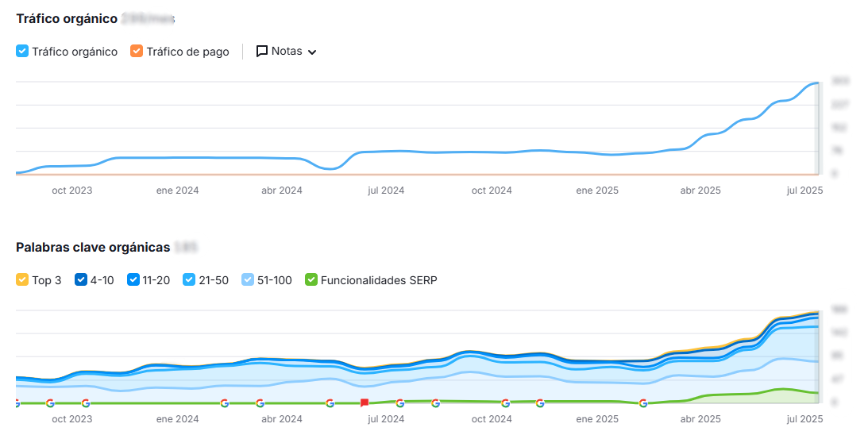Toggle the Tráfico de pago checkbox
This screenshot has height=439, width=868.
(137, 52)
